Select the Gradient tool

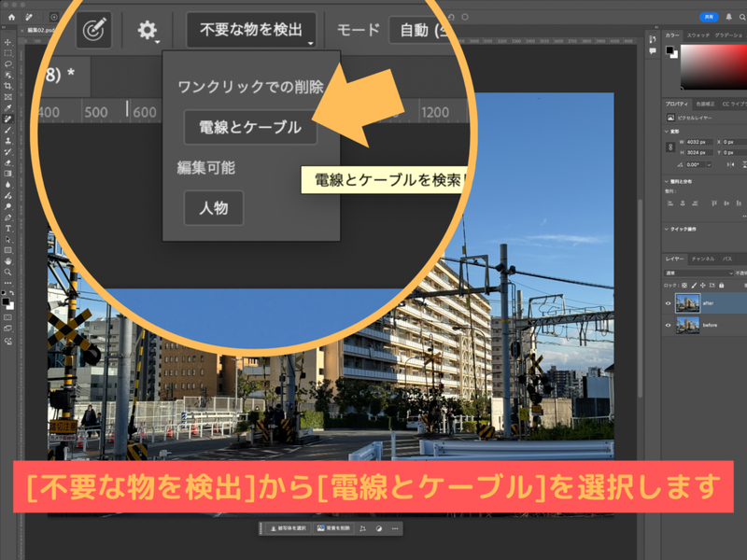7,174
